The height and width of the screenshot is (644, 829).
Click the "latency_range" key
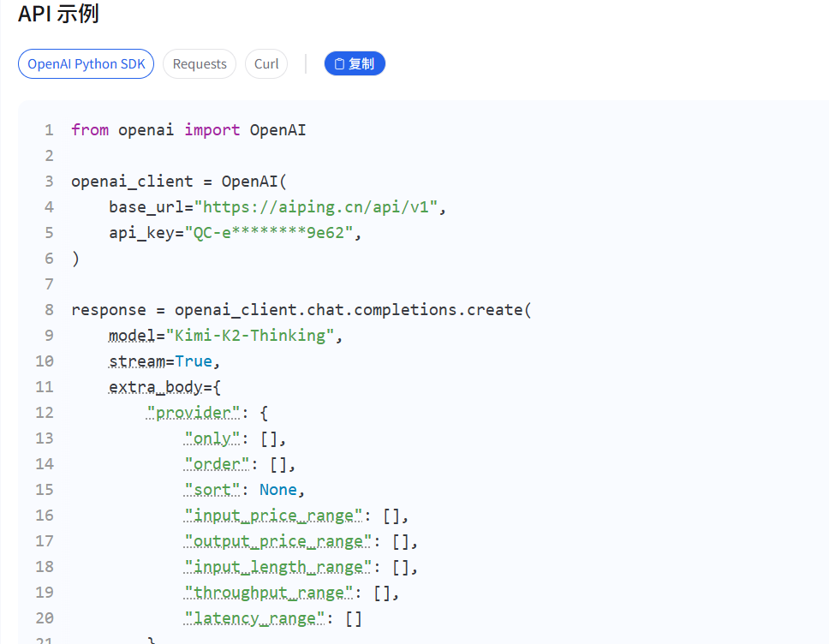coord(254,618)
